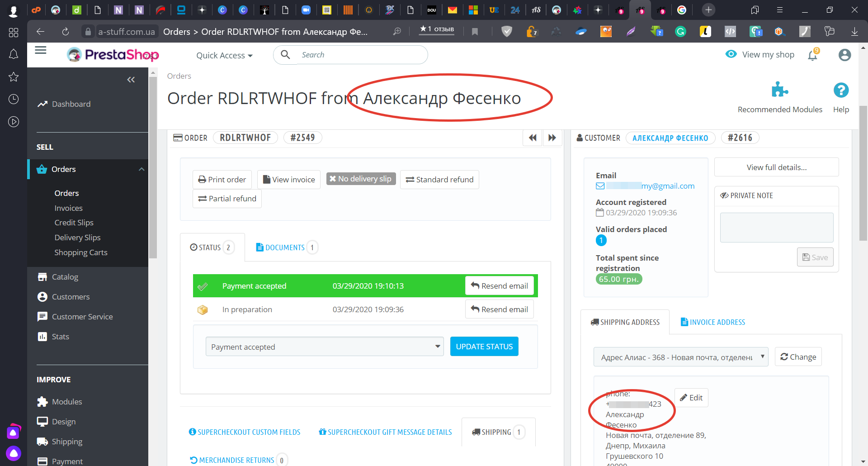Screen dimensions: 868x466
Task: Bookmark this page in the browser
Action: (475, 32)
